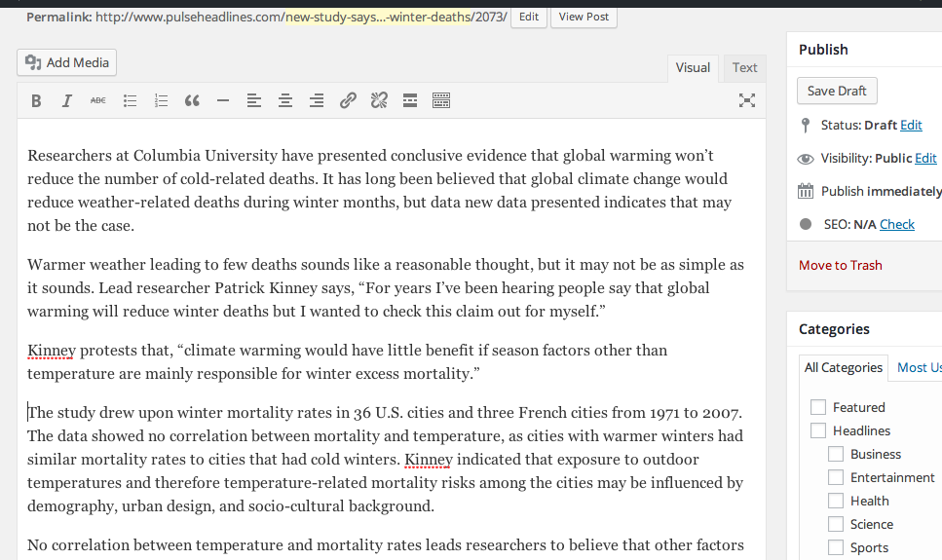Switch to the Text editor tab
Viewport: 942px width, 560px height.
click(x=744, y=67)
